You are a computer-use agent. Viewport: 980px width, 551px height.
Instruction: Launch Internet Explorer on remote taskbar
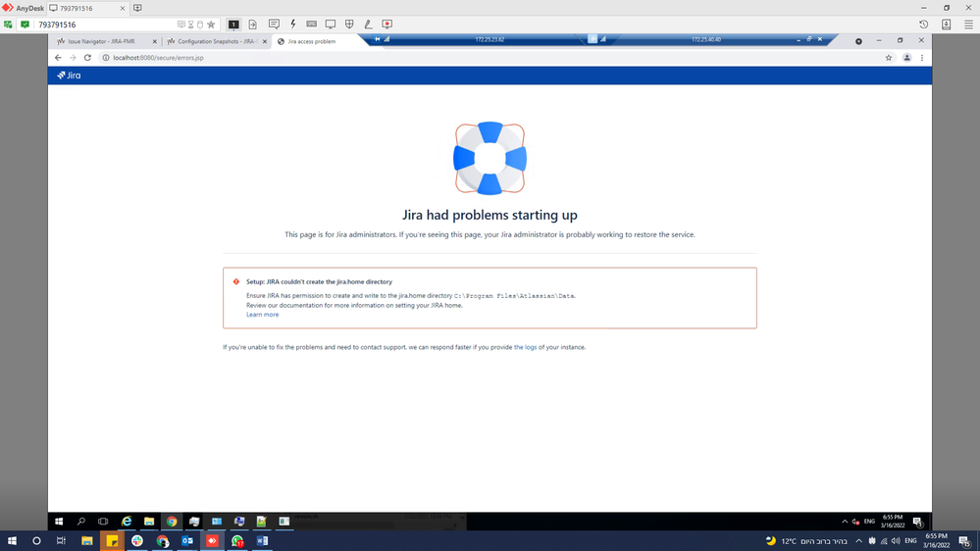coord(127,521)
